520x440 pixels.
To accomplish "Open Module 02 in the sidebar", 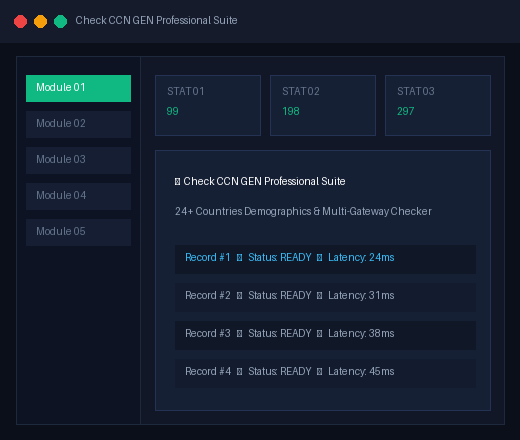I will click(78, 124).
